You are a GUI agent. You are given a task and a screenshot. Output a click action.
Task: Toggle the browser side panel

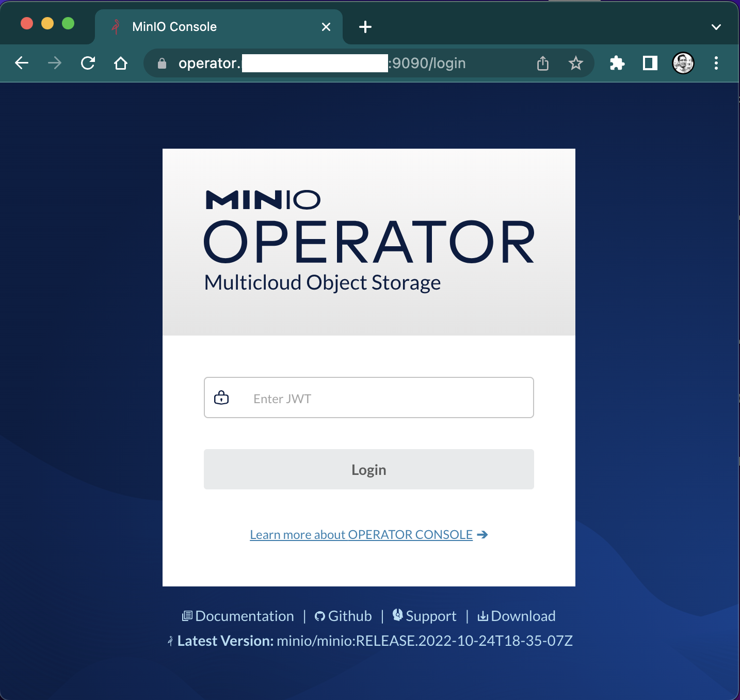(650, 63)
